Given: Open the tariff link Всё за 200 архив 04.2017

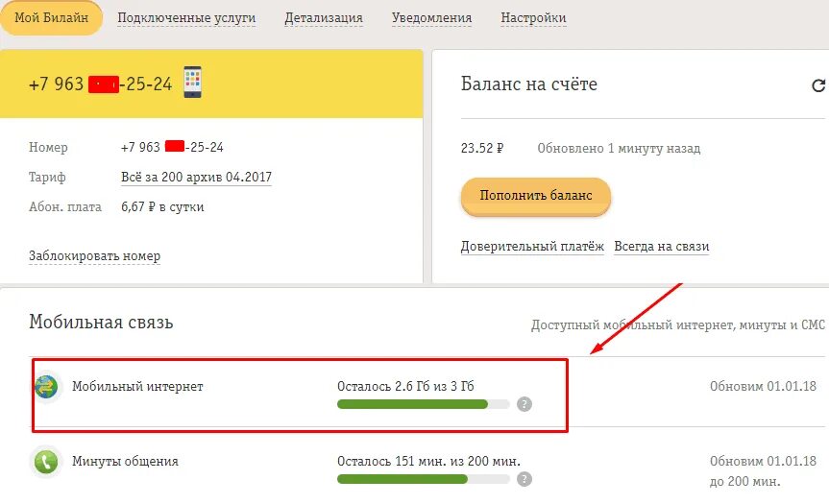Looking at the screenshot, I should 196,177.
